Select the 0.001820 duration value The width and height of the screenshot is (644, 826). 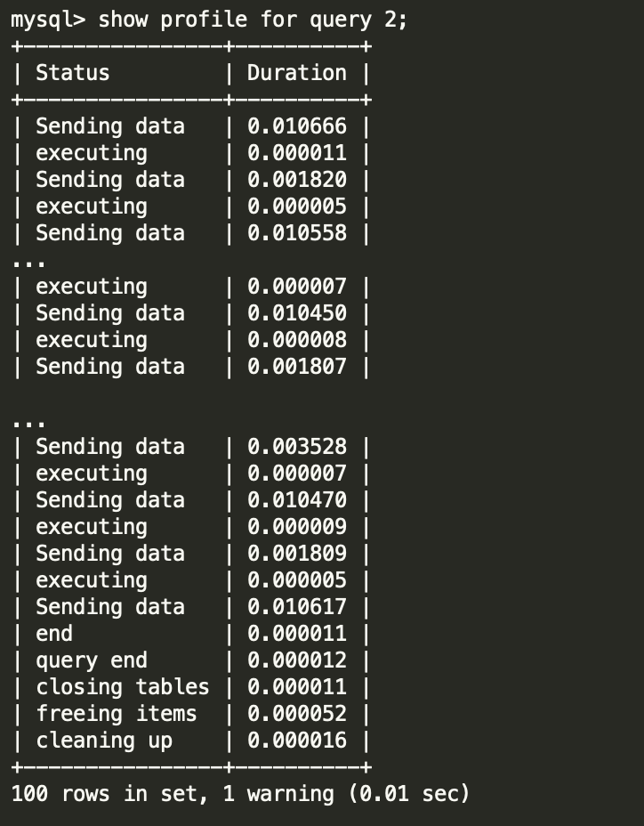point(296,180)
